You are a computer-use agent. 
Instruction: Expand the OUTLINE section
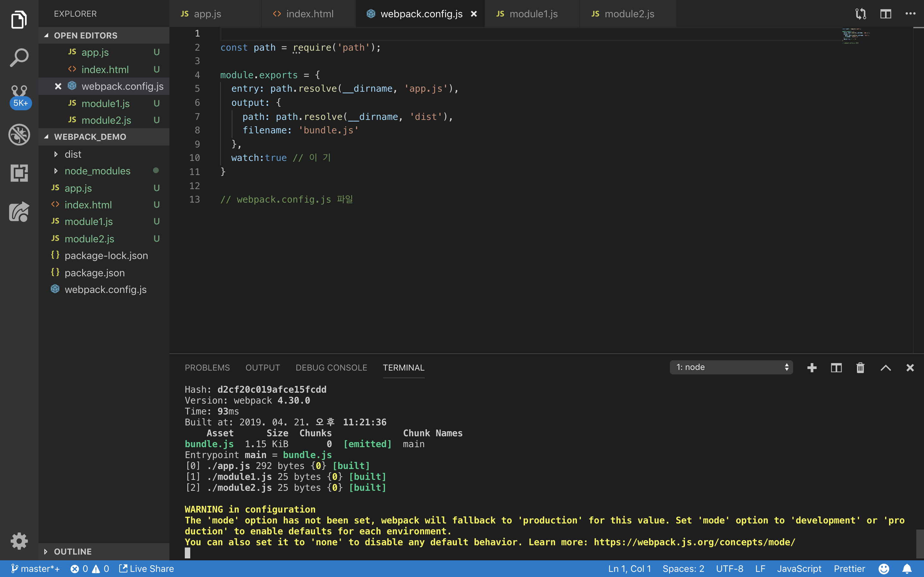(73, 551)
